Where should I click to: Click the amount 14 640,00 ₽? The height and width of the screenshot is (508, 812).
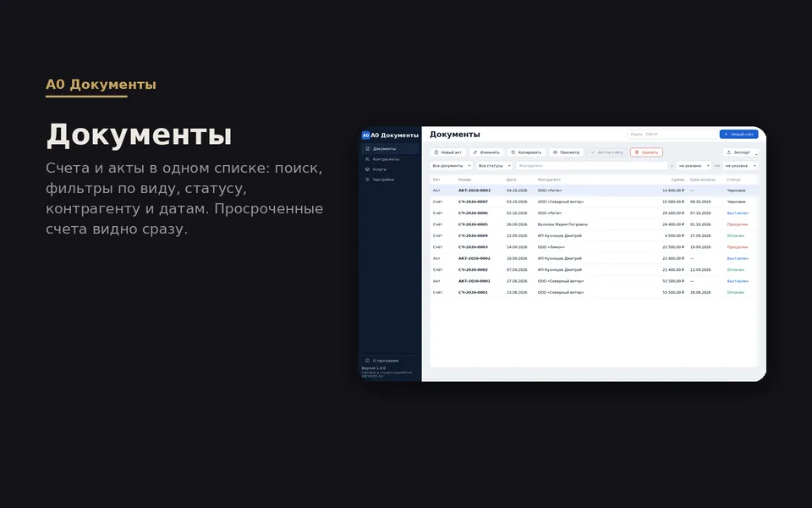click(673, 190)
